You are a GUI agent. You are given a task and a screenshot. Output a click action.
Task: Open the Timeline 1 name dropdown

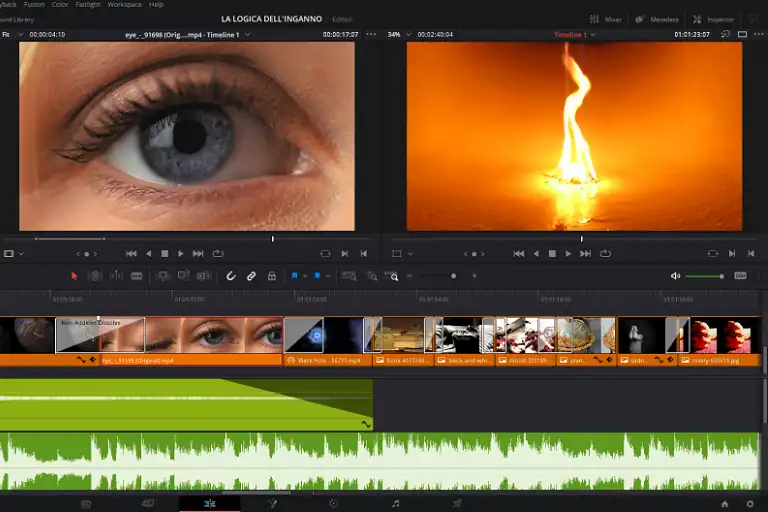[593, 35]
